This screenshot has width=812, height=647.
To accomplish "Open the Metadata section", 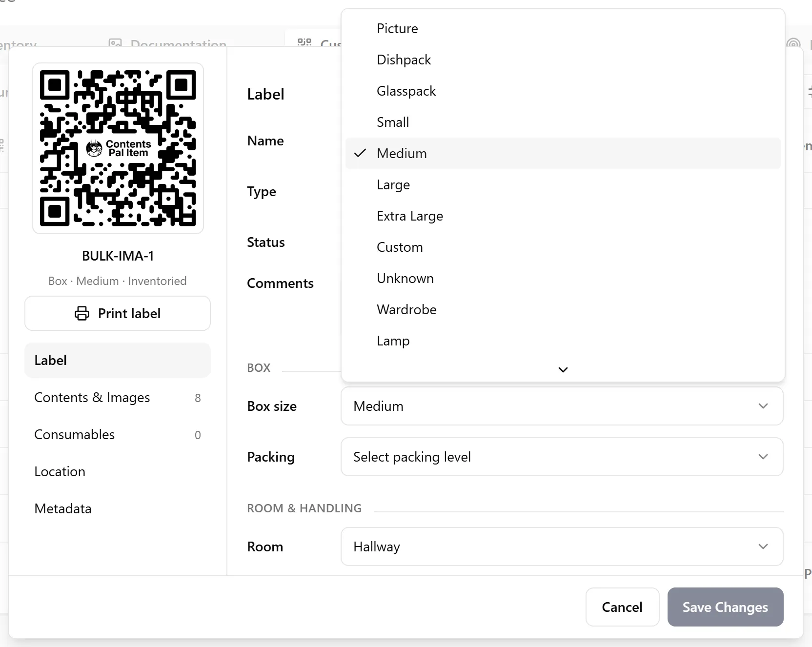I will tap(118, 509).
